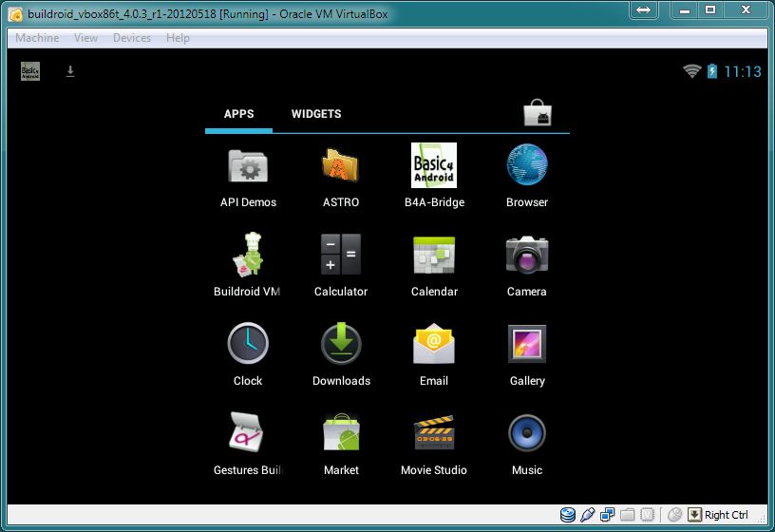
Task: Launch Movie Studio app
Action: (433, 446)
